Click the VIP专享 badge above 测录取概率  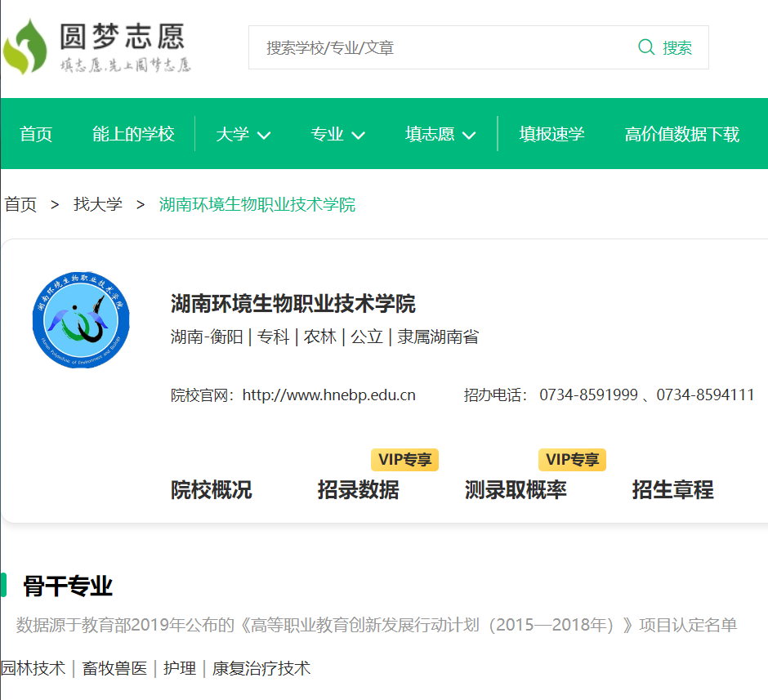[572, 460]
